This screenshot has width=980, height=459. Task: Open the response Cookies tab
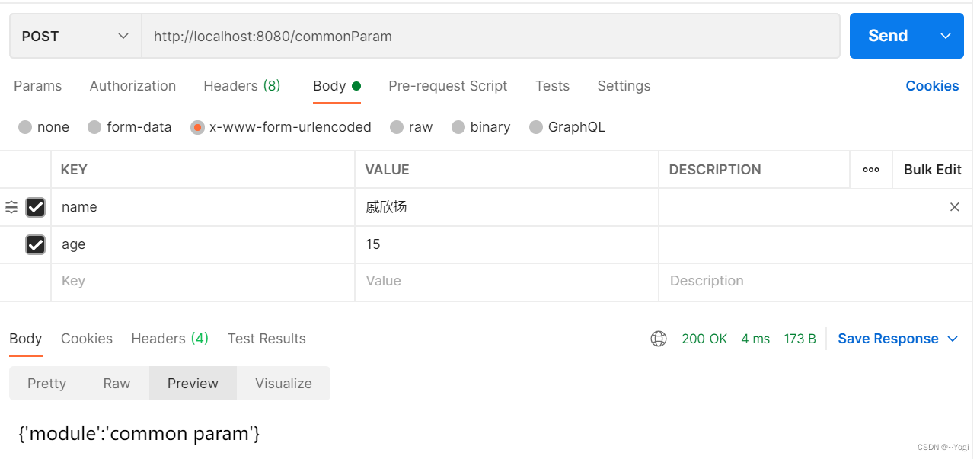(x=87, y=339)
